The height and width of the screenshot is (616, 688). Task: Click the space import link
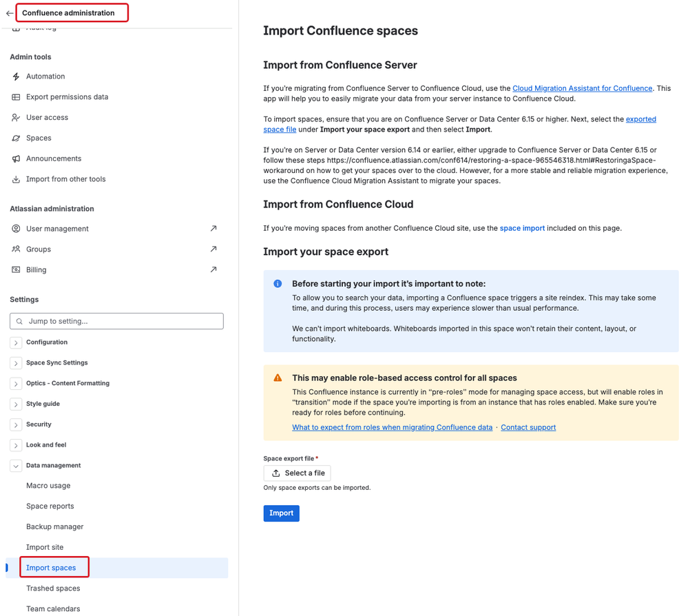[x=522, y=228]
